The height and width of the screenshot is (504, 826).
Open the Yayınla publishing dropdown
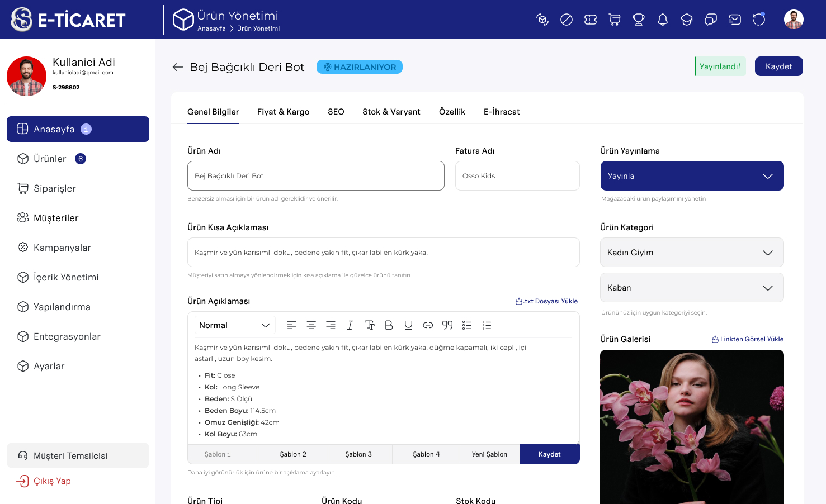(692, 176)
